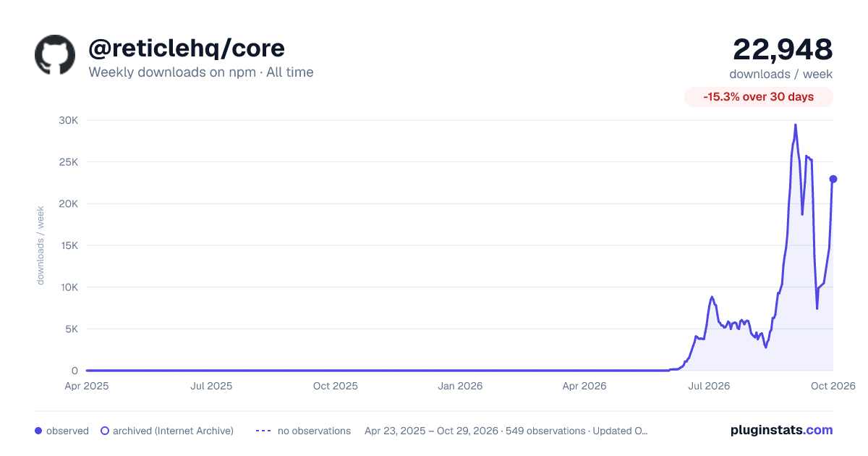Click the 'no observations' legend label
The width and height of the screenshot is (868, 456).
point(313,431)
